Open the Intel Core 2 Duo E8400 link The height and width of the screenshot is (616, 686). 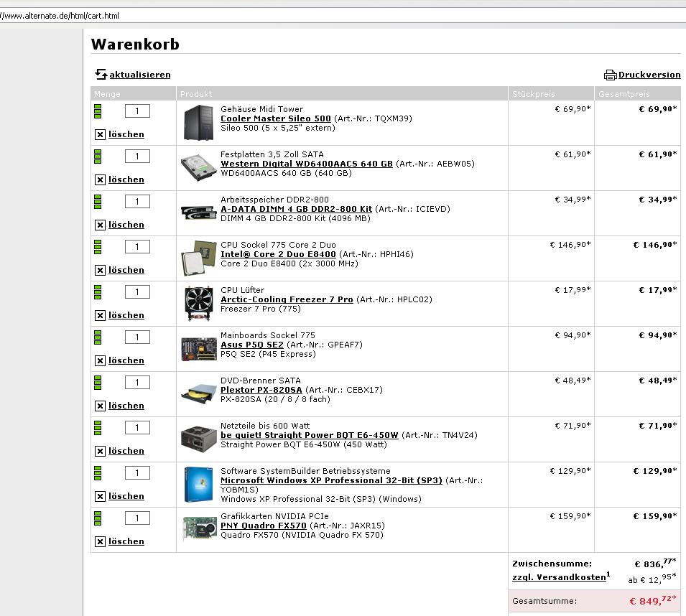pos(278,254)
